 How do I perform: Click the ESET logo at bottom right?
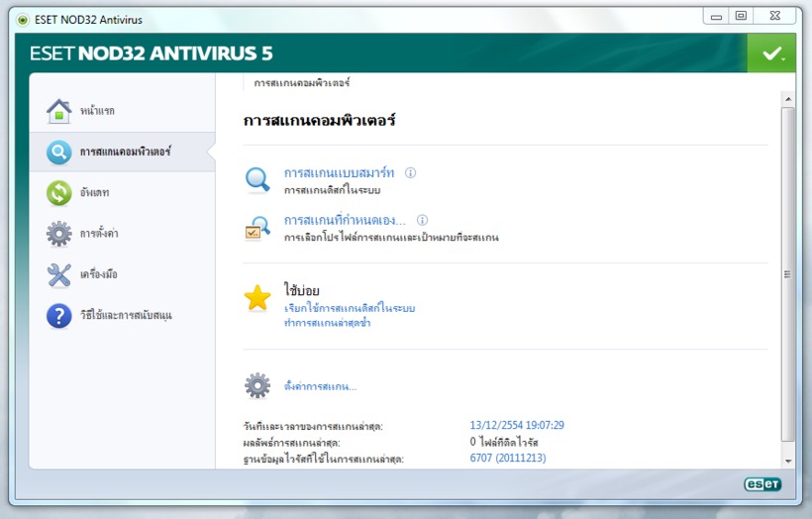pos(762,484)
